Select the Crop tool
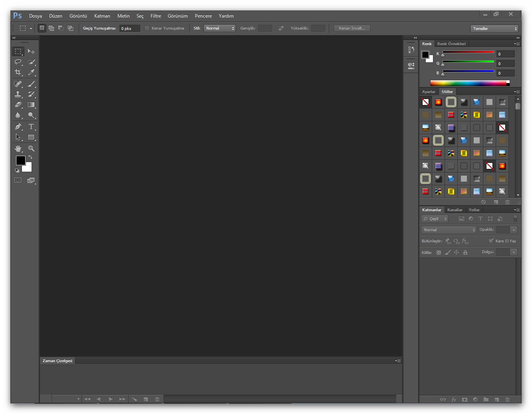The image size is (532, 414). tap(18, 72)
